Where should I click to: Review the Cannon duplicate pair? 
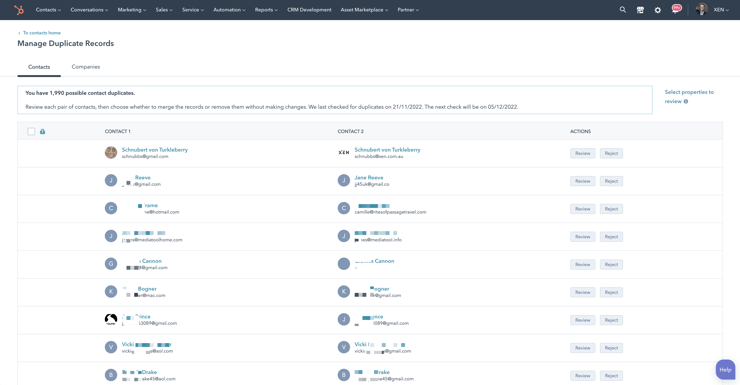(582, 265)
